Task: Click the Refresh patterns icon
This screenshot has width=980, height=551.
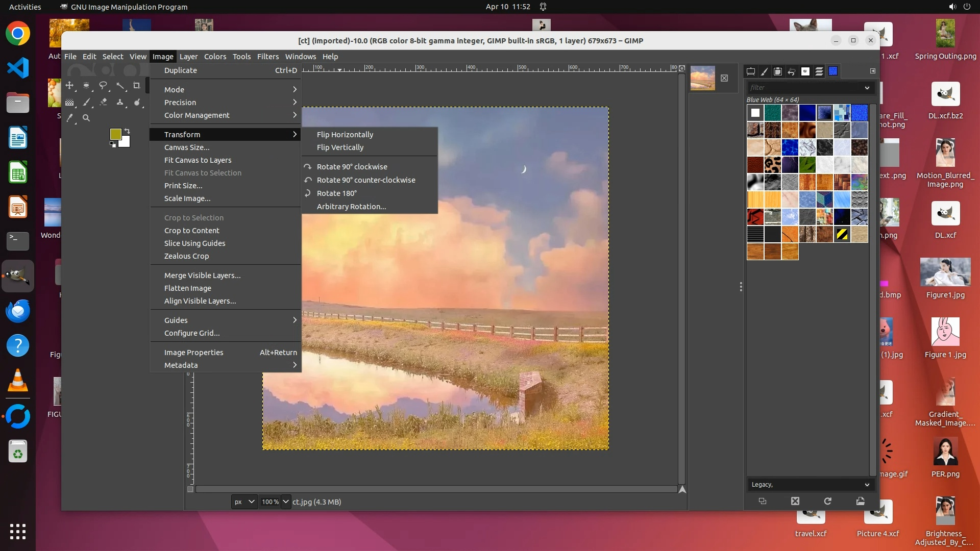Action: coord(827,502)
